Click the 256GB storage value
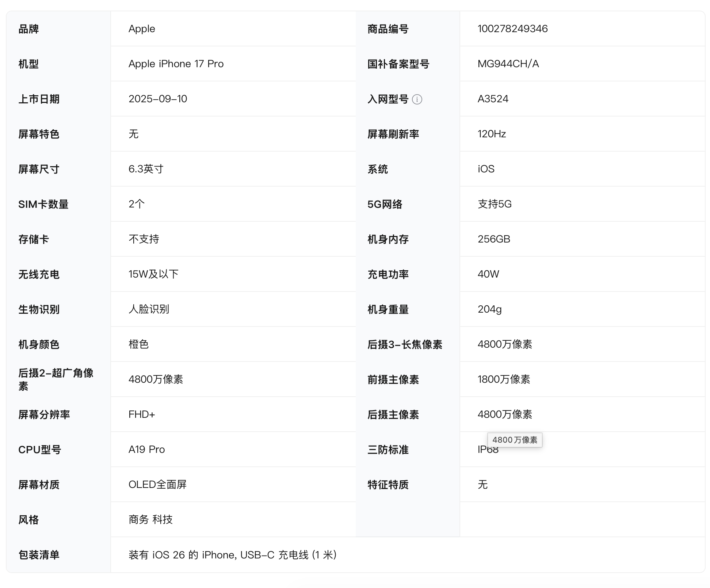 point(494,239)
